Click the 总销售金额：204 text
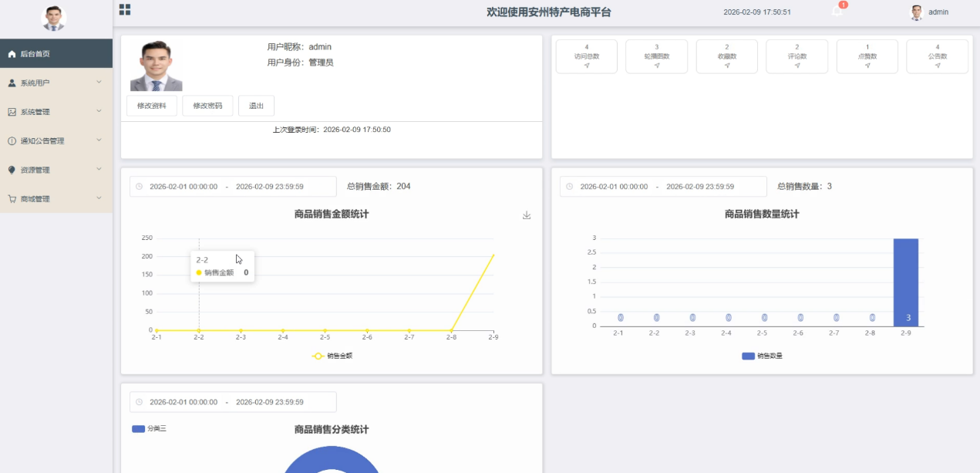Image resolution: width=980 pixels, height=473 pixels. (379, 187)
